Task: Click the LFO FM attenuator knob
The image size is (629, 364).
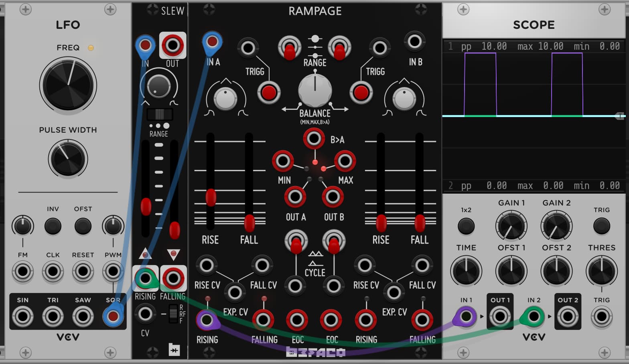Action: (23, 226)
